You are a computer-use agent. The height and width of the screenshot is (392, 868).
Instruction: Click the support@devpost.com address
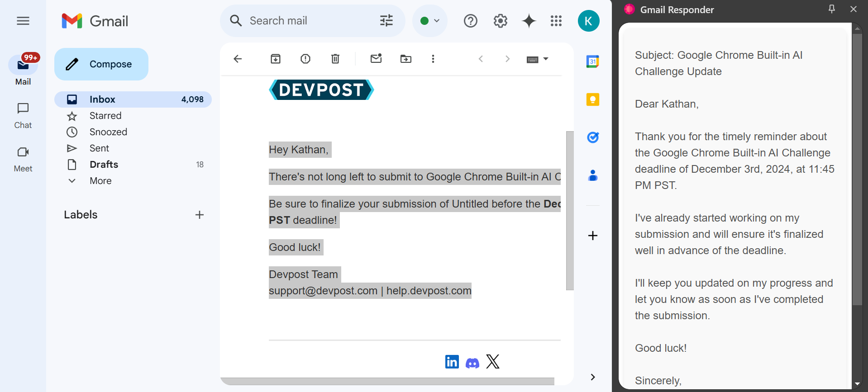coord(323,291)
